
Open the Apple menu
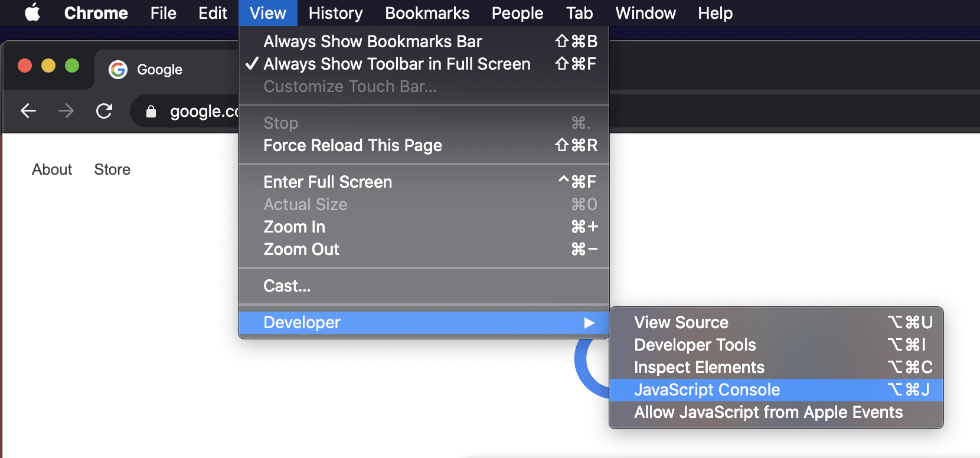coord(32,12)
